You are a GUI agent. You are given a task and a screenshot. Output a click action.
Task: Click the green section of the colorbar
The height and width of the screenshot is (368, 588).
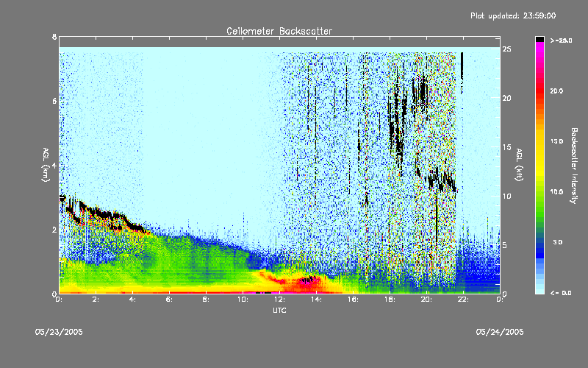[x=539, y=205]
